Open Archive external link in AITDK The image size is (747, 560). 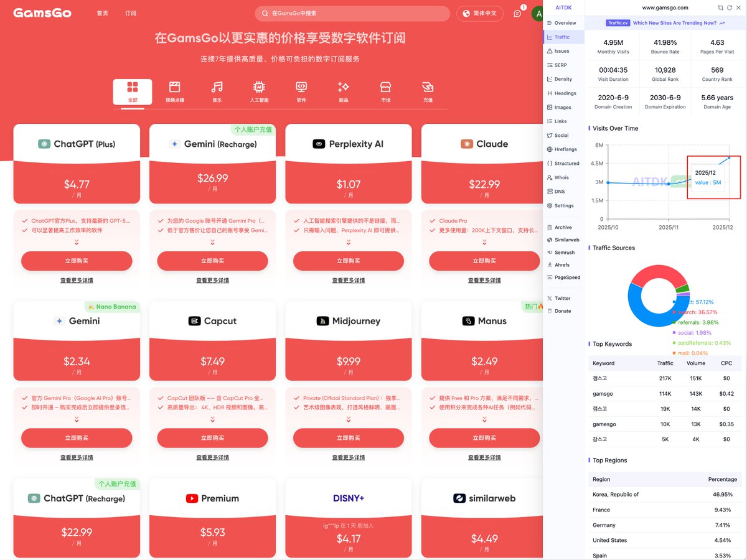tap(561, 227)
